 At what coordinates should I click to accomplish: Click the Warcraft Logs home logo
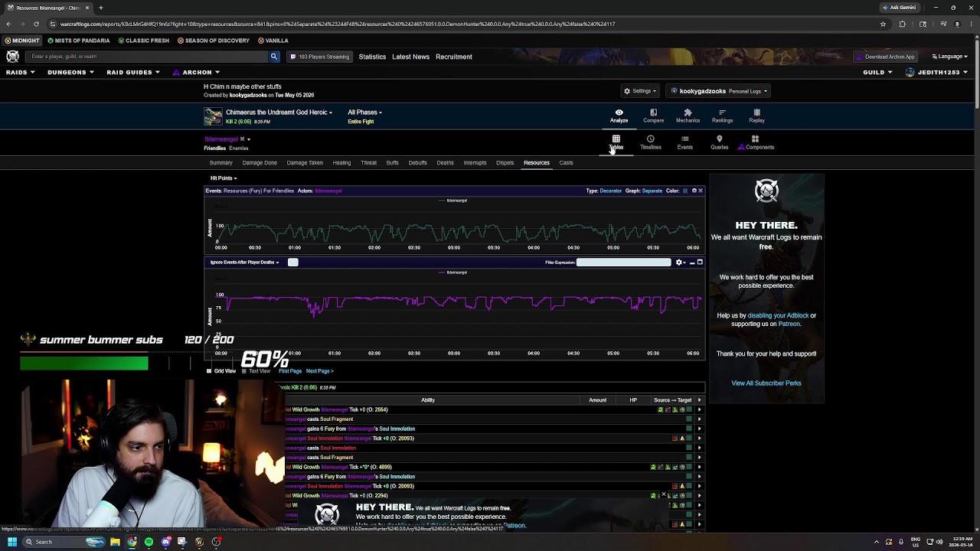point(13,57)
